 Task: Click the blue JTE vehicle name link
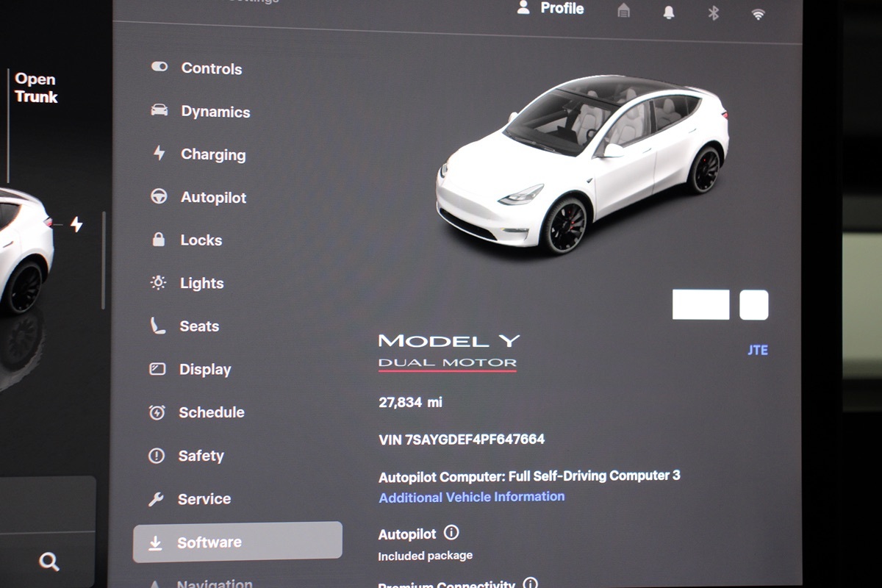[x=758, y=350]
